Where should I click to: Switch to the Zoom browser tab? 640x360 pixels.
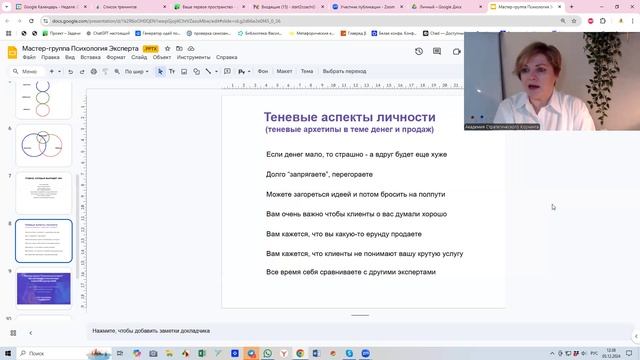click(367, 7)
